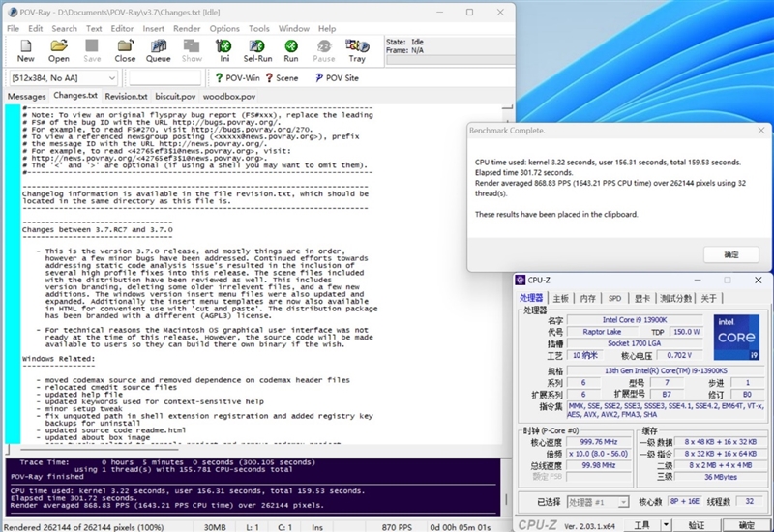774x532 pixels.
Task: Click the New file toolbar icon
Action: [x=26, y=51]
